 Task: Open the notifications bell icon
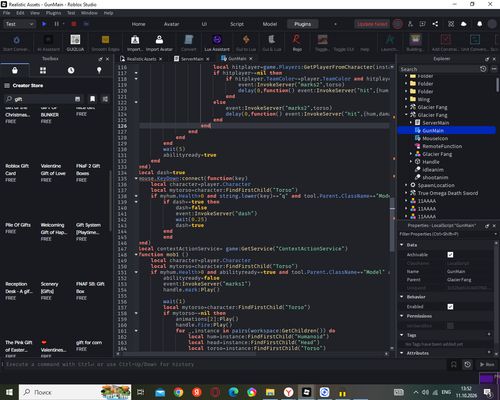point(479,24)
